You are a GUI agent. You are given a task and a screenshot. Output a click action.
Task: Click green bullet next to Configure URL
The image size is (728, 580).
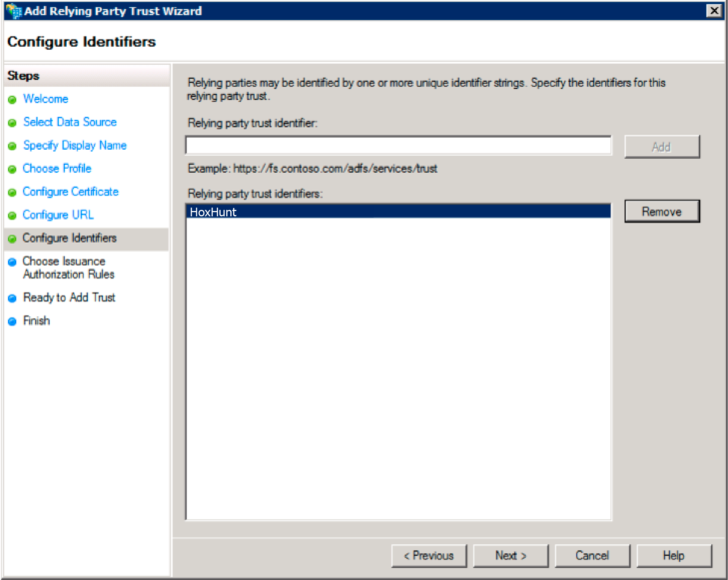click(x=12, y=216)
